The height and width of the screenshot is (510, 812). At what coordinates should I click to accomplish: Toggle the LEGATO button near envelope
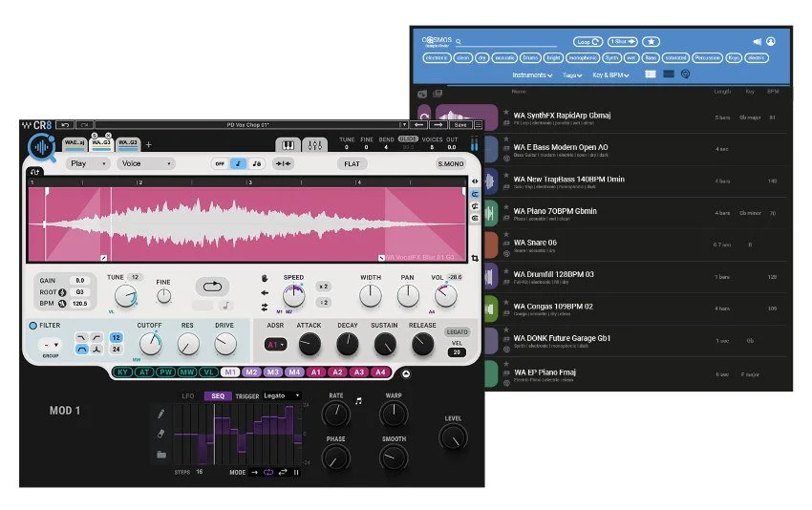click(x=457, y=332)
